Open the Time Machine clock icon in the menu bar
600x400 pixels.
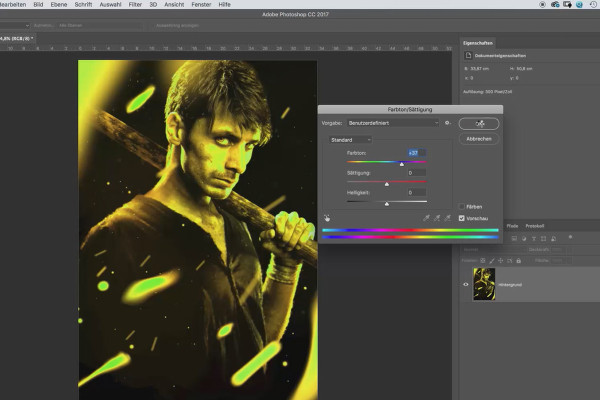click(x=593, y=5)
